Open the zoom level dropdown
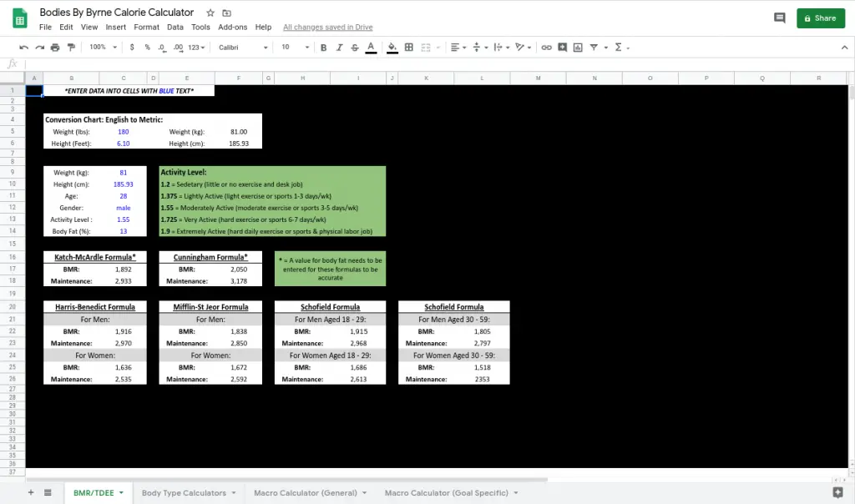This screenshot has height=504, width=855. coord(103,48)
